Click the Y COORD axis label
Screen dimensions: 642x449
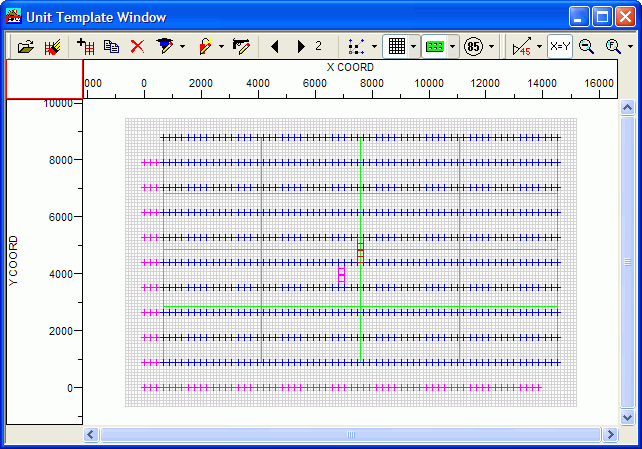point(13,261)
